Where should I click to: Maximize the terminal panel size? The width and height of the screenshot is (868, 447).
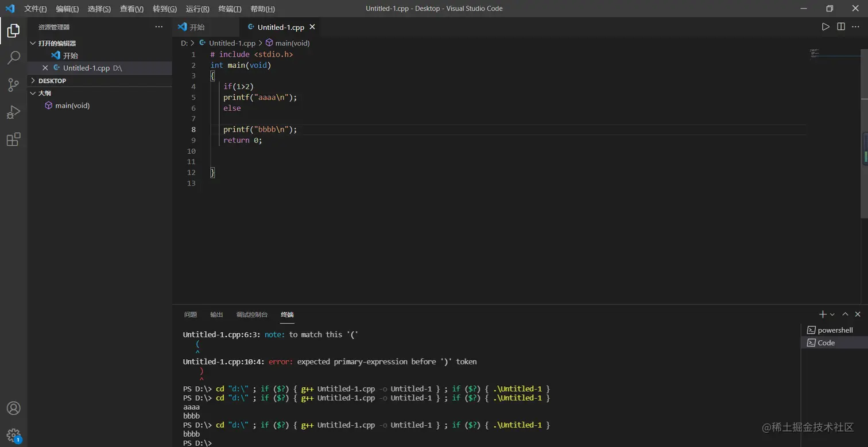(x=845, y=314)
